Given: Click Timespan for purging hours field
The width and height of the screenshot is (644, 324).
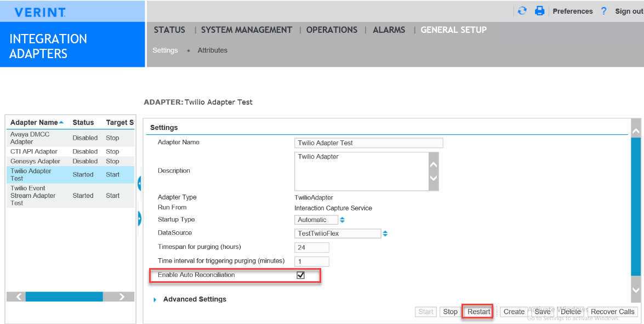Looking at the screenshot, I should pos(312,248).
